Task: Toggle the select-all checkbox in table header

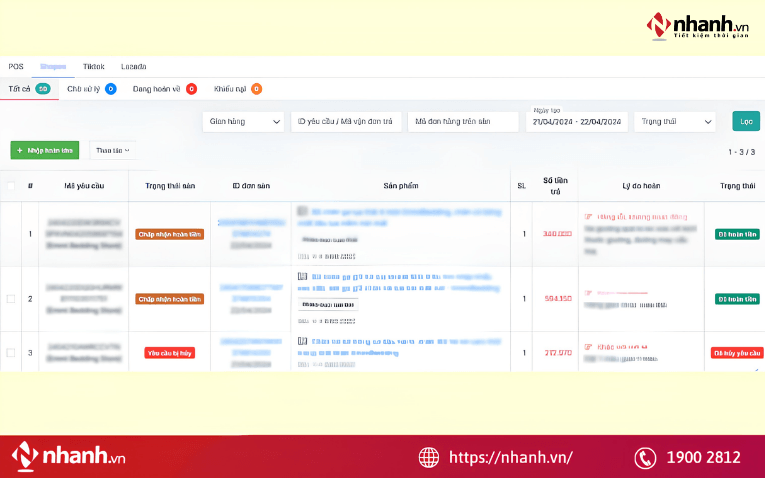Action: point(11,185)
